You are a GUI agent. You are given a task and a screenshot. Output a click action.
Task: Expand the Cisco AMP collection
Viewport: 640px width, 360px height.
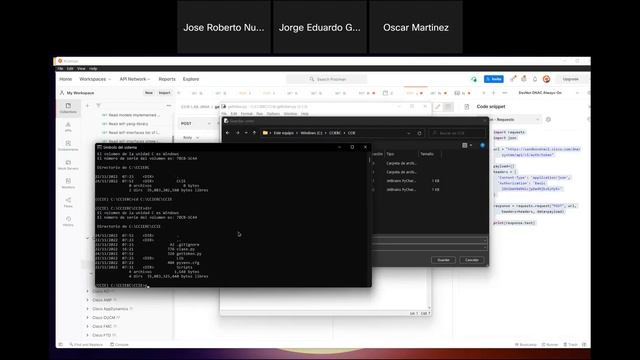pyautogui.click(x=87, y=300)
